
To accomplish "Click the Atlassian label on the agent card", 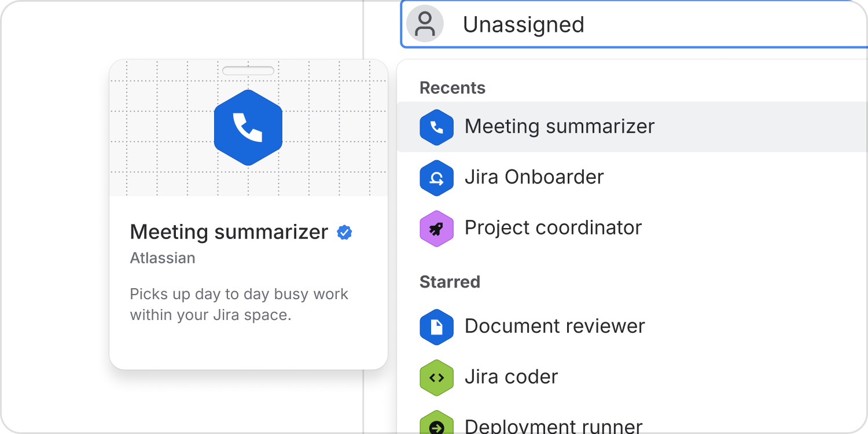I will click(x=163, y=258).
